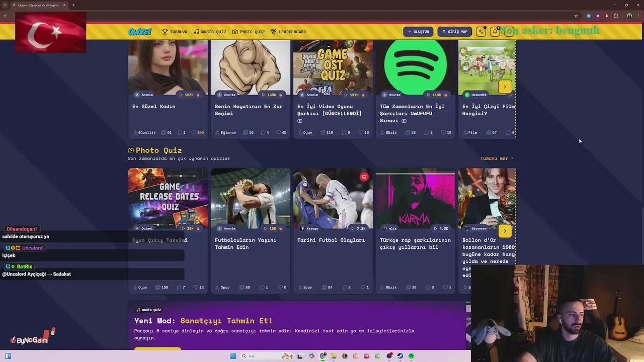Click the title Tarihi Futbol Olayları
Viewport: 644px width, 362px height.
coord(331,240)
